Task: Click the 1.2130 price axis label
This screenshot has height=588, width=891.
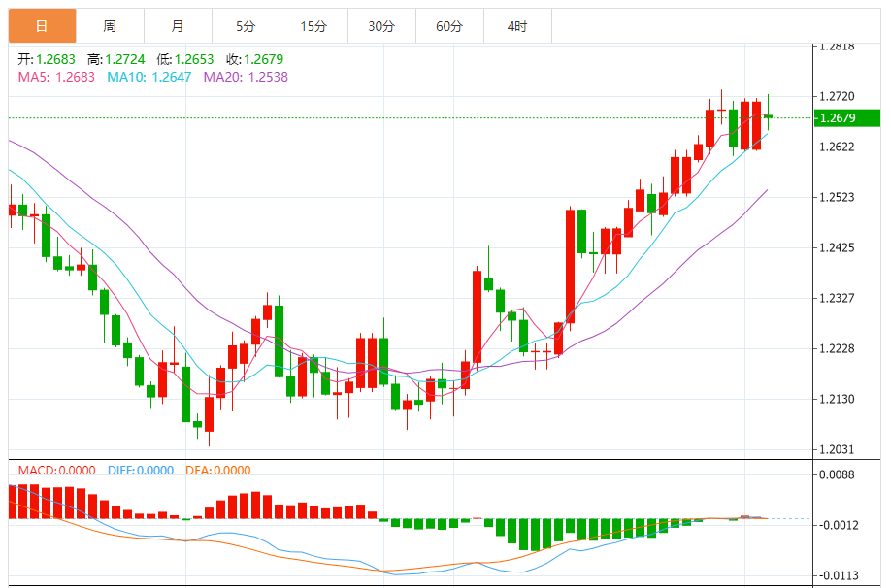Action: (837, 400)
